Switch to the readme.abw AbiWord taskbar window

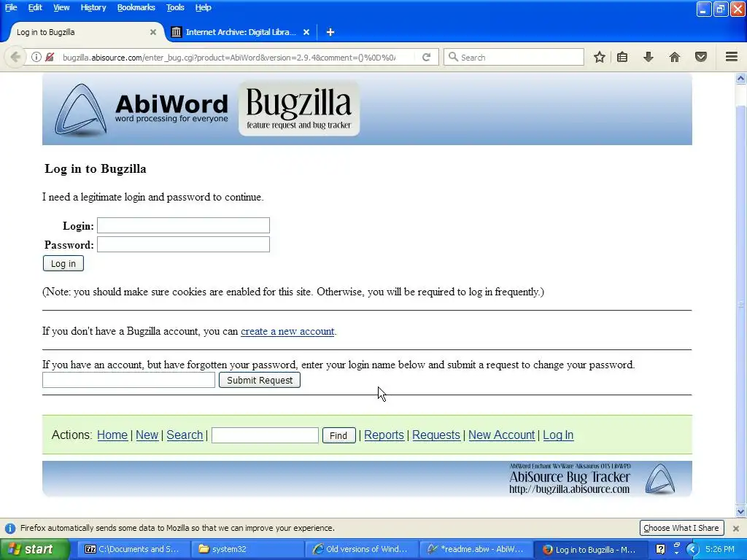[x=476, y=549]
